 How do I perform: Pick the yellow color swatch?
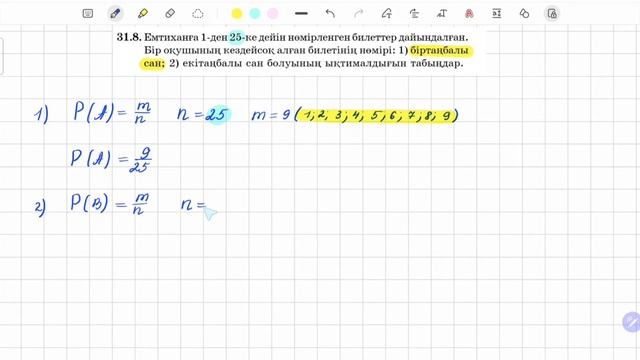pos(237,13)
